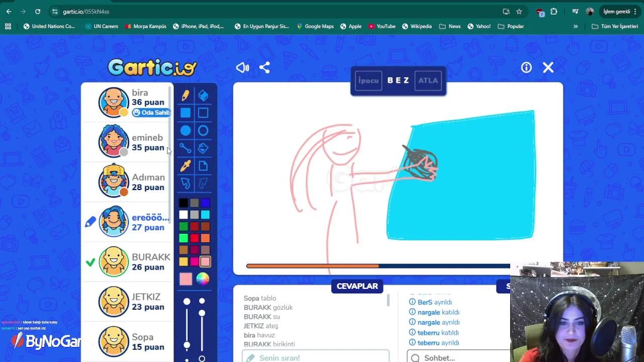This screenshot has width=644, height=362.
Task: Show hidden bookmarks with the double chevron
Action: click(576, 26)
